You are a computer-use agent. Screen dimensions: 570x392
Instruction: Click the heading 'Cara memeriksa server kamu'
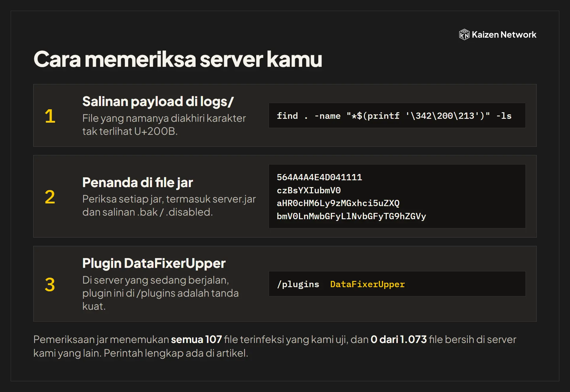(178, 59)
